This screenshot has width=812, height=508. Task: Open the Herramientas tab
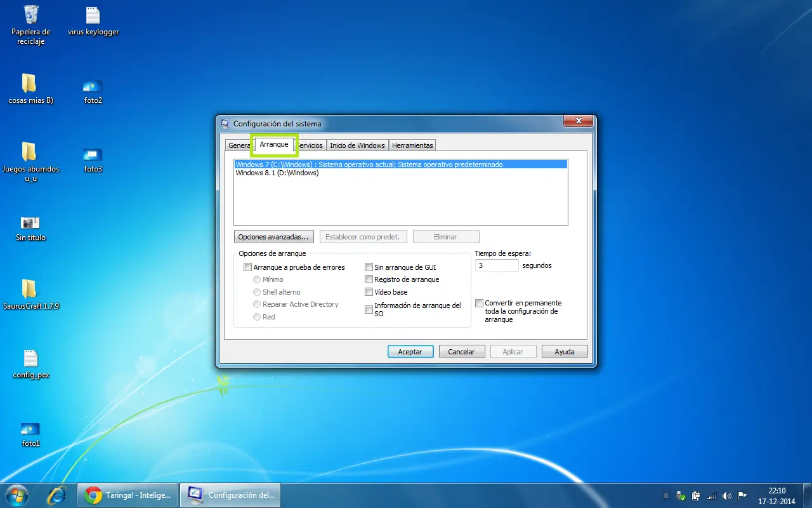coord(412,145)
